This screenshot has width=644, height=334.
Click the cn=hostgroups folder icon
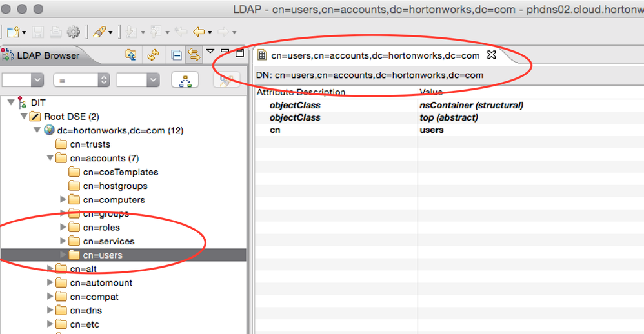pyautogui.click(x=74, y=186)
